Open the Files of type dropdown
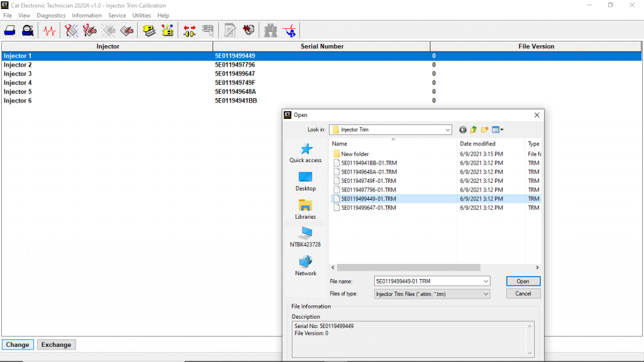This screenshot has height=362, width=644. 484,293
